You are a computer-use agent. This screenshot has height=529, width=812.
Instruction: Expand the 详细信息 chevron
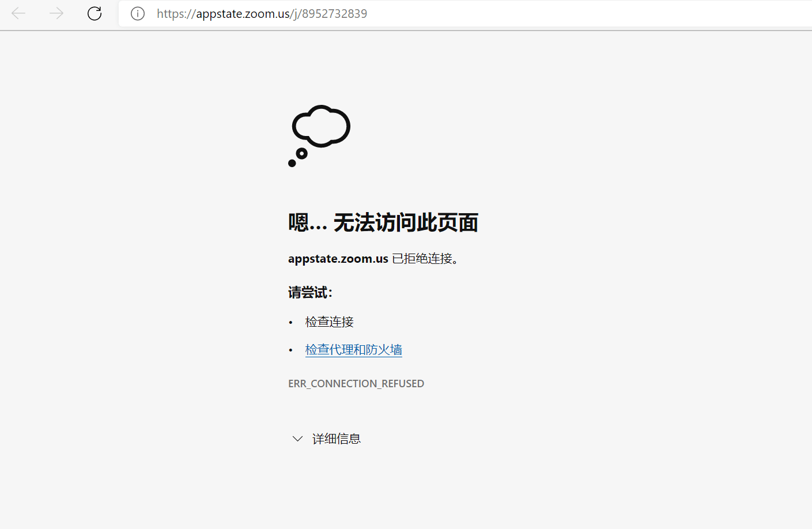pos(297,439)
